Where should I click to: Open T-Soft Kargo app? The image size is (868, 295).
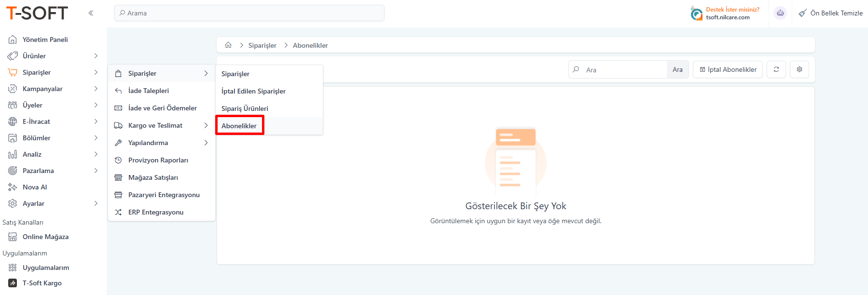pyautogui.click(x=42, y=283)
